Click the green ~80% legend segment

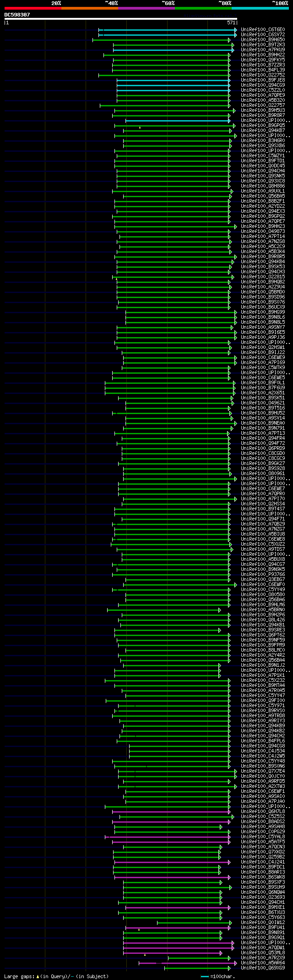(203, 8)
